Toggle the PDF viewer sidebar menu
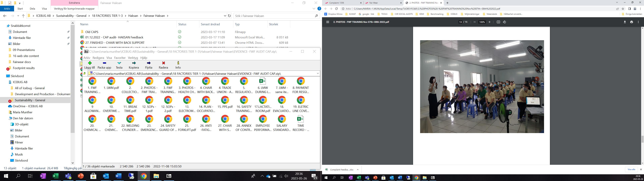 click(328, 22)
